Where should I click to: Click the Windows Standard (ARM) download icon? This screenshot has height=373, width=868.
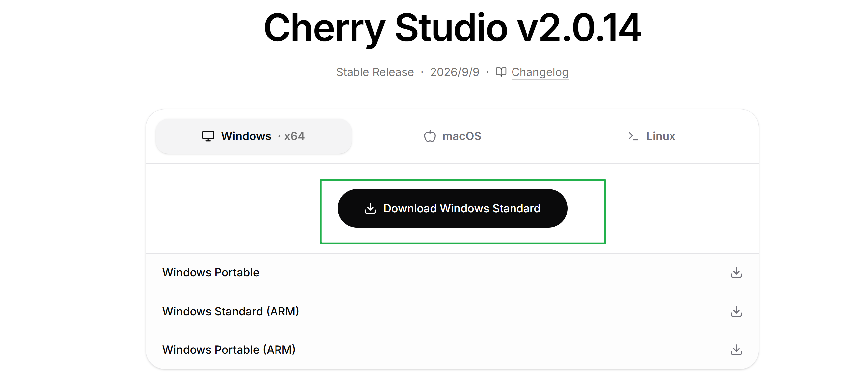tap(736, 311)
